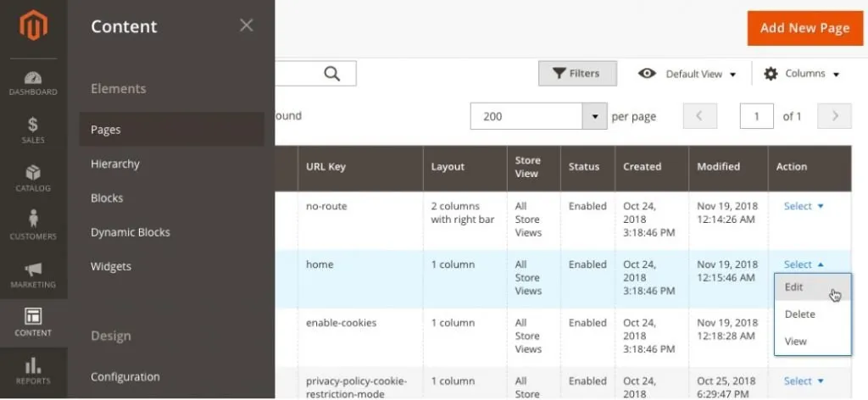Click the per page value field showing 200
Screen dimensions: 868x400
pyautogui.click(x=526, y=116)
